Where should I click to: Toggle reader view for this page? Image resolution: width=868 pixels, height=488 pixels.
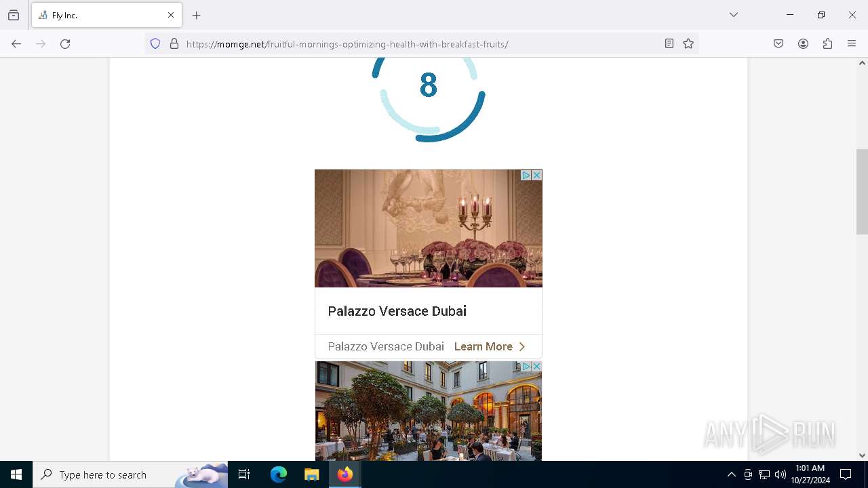click(x=669, y=44)
